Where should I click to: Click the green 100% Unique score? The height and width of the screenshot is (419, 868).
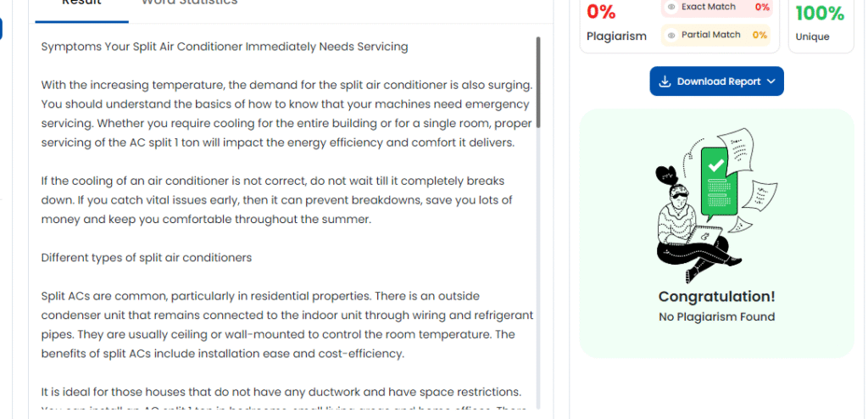point(820,14)
